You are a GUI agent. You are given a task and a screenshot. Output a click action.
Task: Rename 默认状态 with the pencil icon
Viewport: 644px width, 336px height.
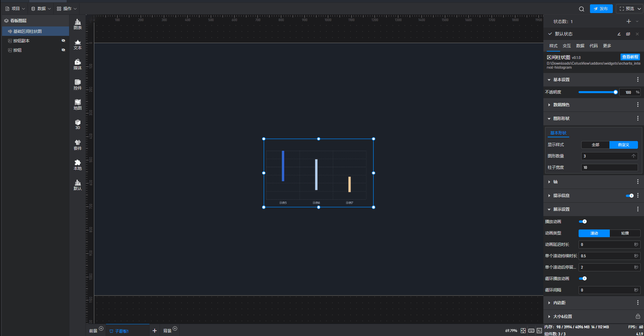619,34
